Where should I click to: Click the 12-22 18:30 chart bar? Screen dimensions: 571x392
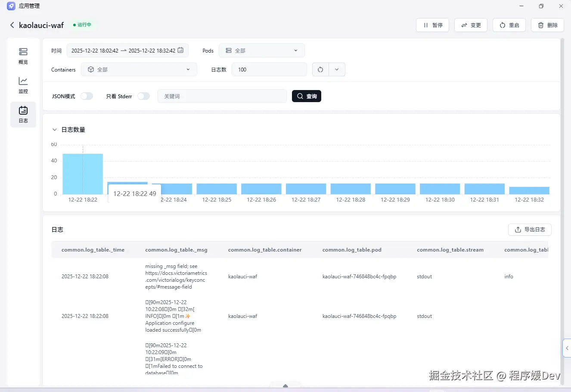coord(440,189)
